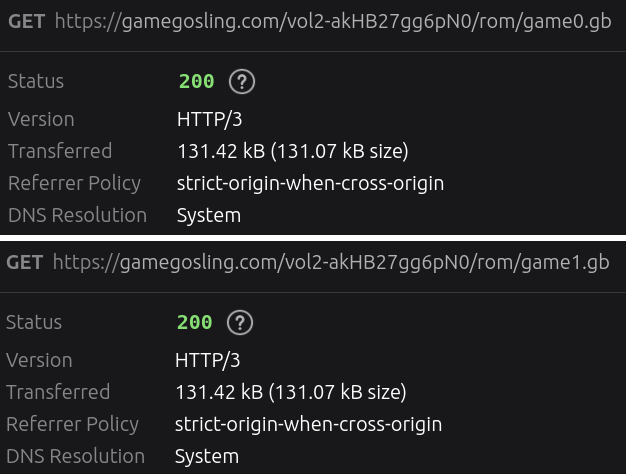Click the Referrer Policy label in game0.gb request
Screen dimensions: 626x474
(x=75, y=183)
